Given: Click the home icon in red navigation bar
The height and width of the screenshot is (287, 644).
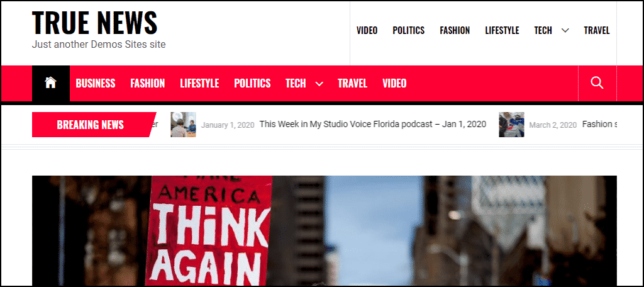Looking at the screenshot, I should point(50,83).
